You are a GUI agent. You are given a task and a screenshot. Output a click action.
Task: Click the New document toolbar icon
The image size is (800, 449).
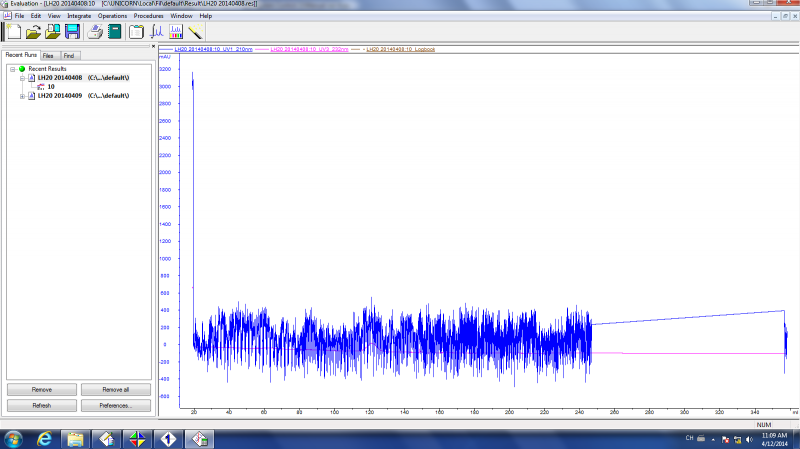coord(14,31)
